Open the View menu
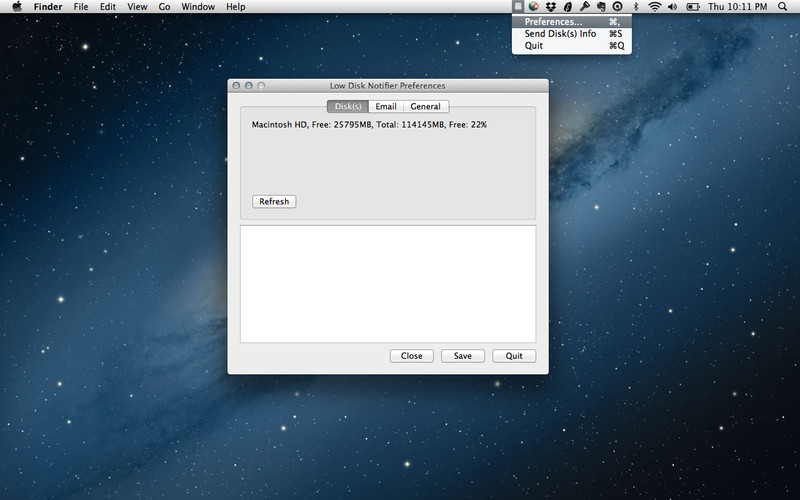This screenshot has width=800, height=500. [x=137, y=7]
